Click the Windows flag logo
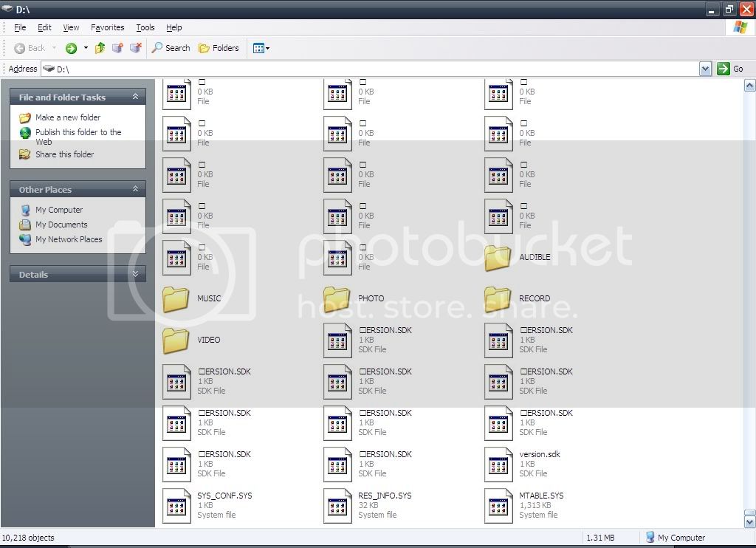Screen dimensions: 756x548 click(x=740, y=27)
